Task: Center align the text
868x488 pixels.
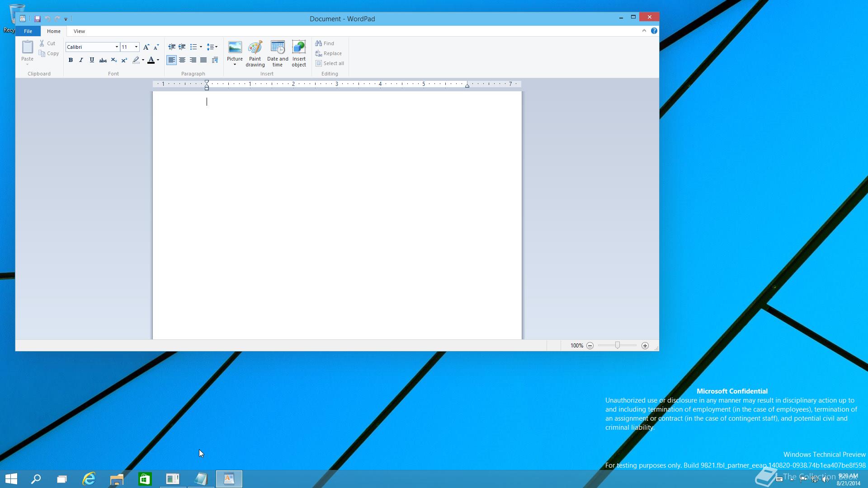Action: point(182,60)
